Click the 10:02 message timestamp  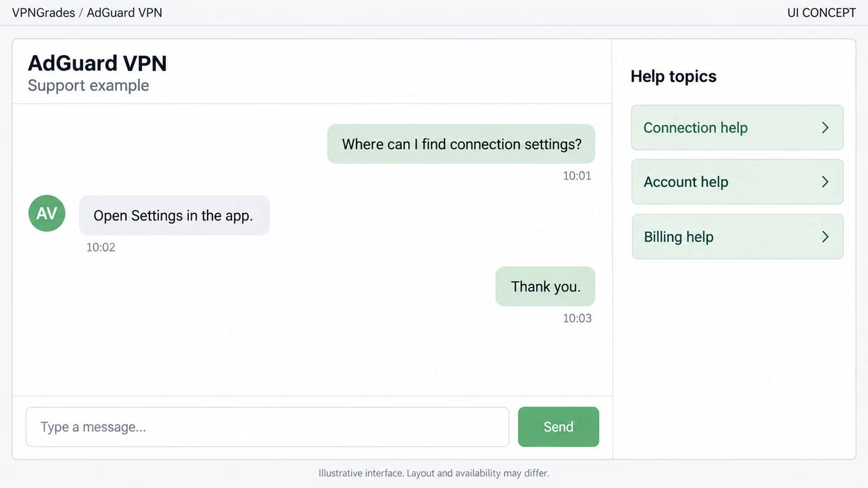tap(101, 248)
